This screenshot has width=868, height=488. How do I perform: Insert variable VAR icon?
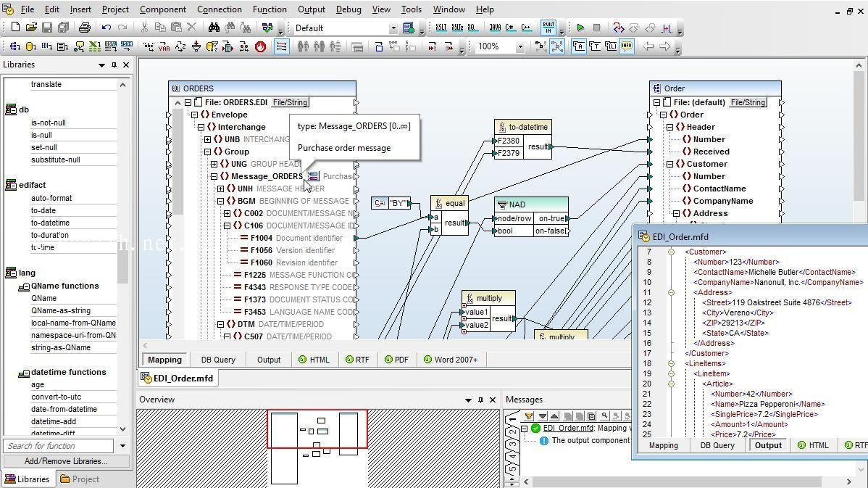click(164, 46)
